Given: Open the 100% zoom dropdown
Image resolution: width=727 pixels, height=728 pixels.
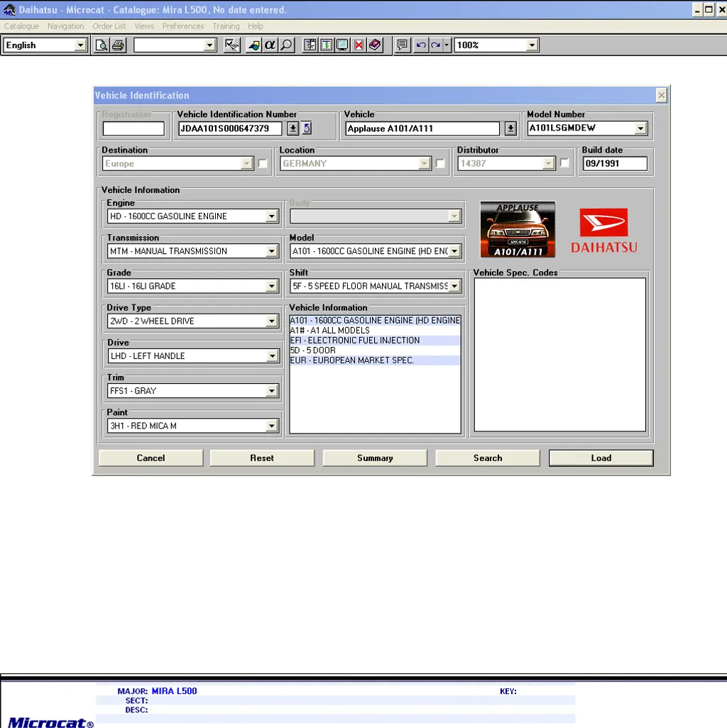Looking at the screenshot, I should tap(532, 45).
